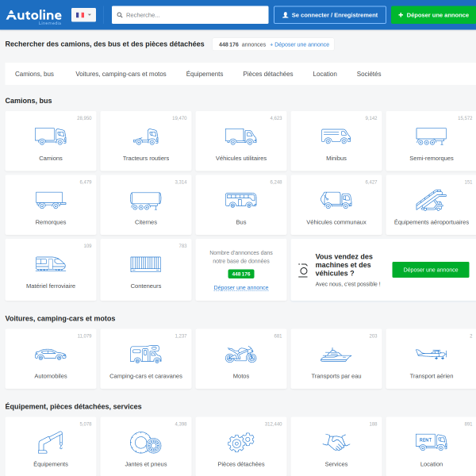
Task: Open the Équipements tab
Action: click(205, 74)
